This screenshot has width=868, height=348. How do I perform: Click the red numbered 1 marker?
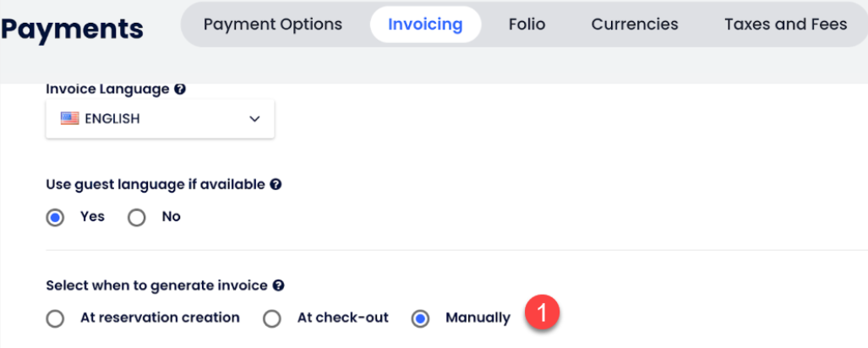(541, 313)
